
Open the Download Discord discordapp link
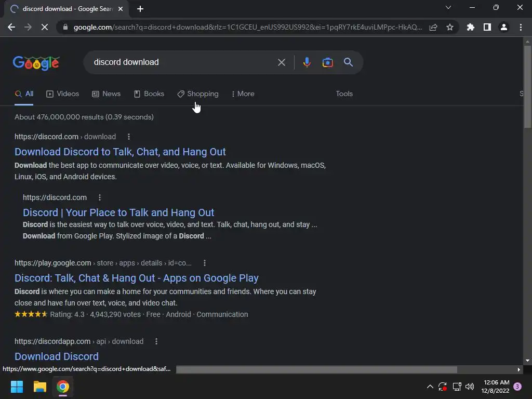pyautogui.click(x=57, y=356)
